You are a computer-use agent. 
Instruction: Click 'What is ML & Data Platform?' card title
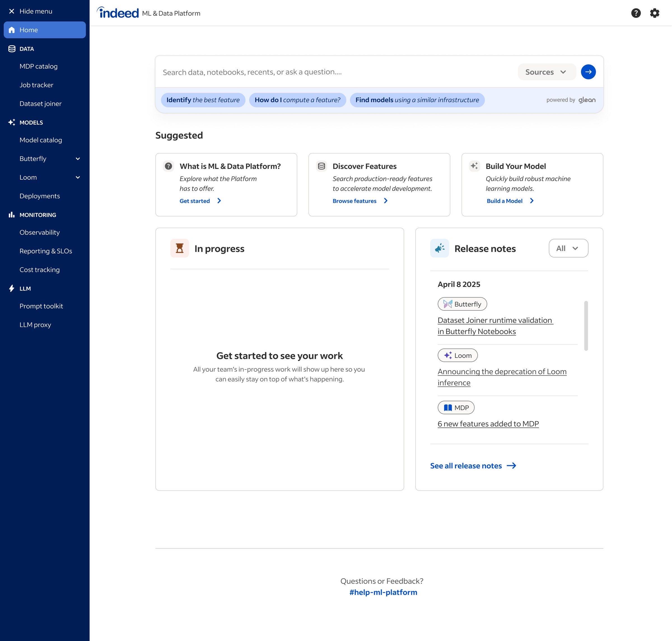(x=230, y=166)
